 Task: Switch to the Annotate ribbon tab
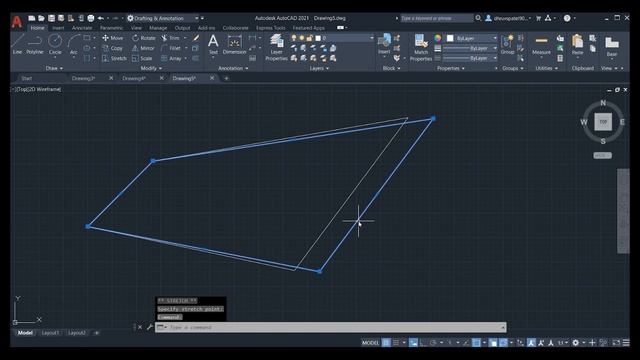click(82, 28)
